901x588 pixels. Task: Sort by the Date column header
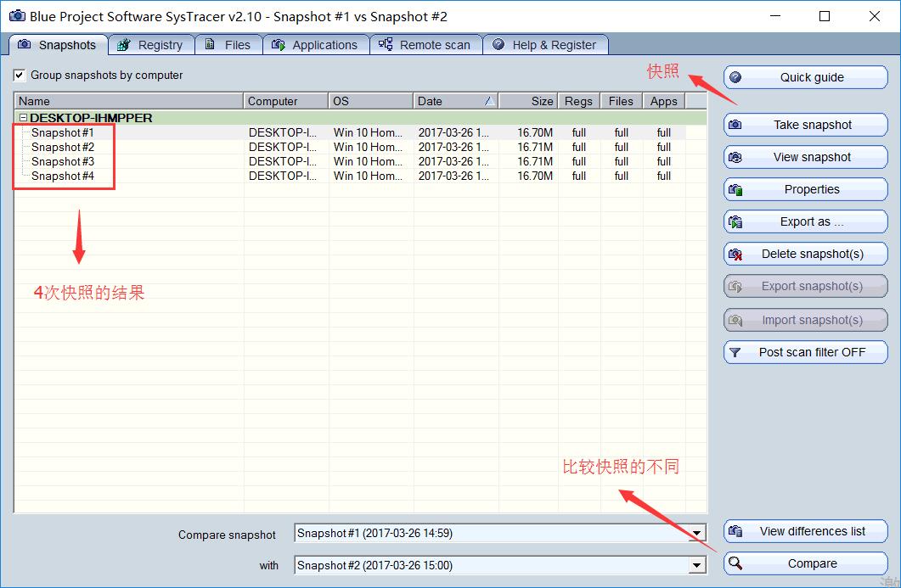tap(456, 101)
